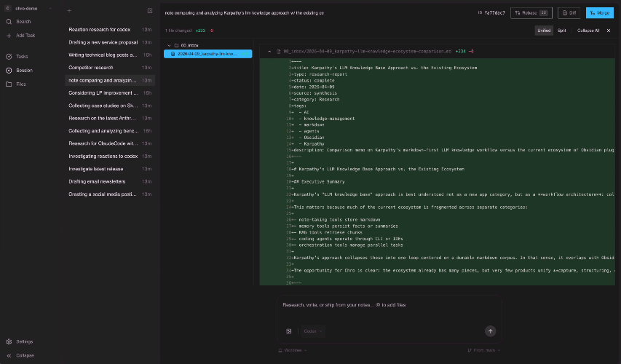Close the diff panel with X
Screen dimensions: 621x364
coord(609,31)
